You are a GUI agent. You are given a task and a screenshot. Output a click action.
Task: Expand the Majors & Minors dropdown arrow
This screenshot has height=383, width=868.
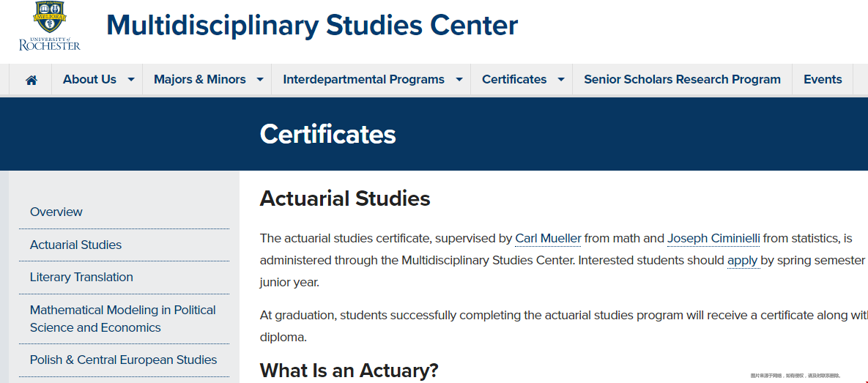click(x=259, y=80)
